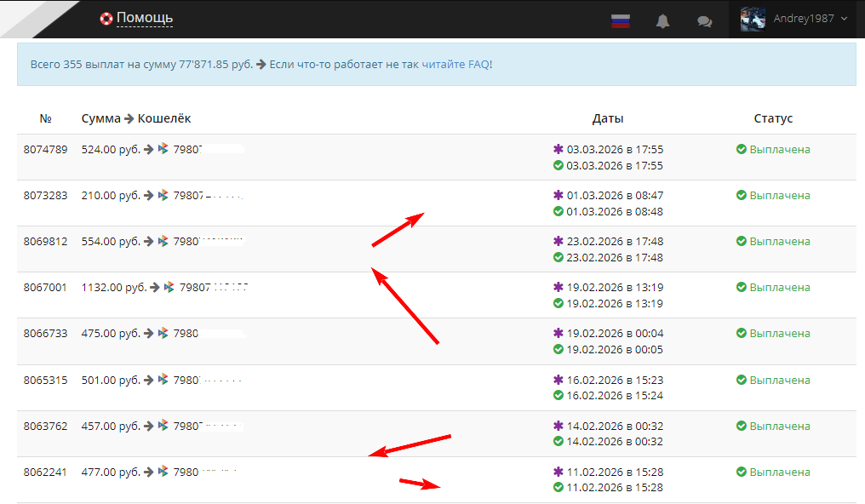Open the notifications bell icon

(x=662, y=21)
